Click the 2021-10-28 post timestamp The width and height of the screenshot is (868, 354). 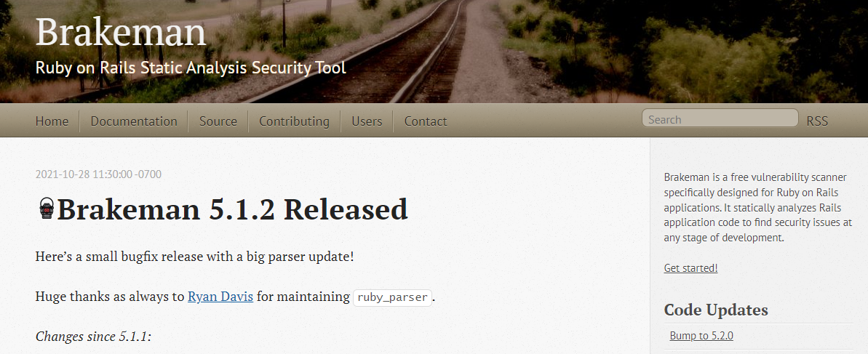click(98, 174)
